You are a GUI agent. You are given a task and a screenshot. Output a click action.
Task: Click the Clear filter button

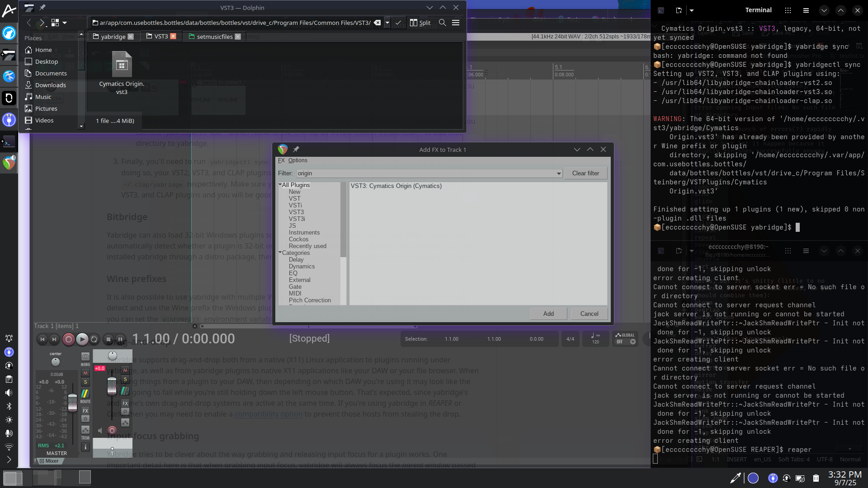[x=585, y=174]
